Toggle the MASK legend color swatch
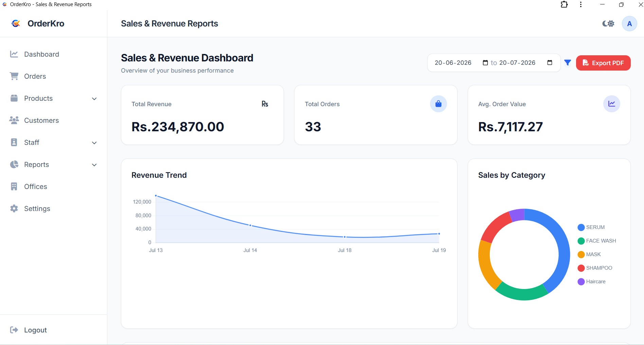Viewport: 644px width, 345px height. pos(581,254)
